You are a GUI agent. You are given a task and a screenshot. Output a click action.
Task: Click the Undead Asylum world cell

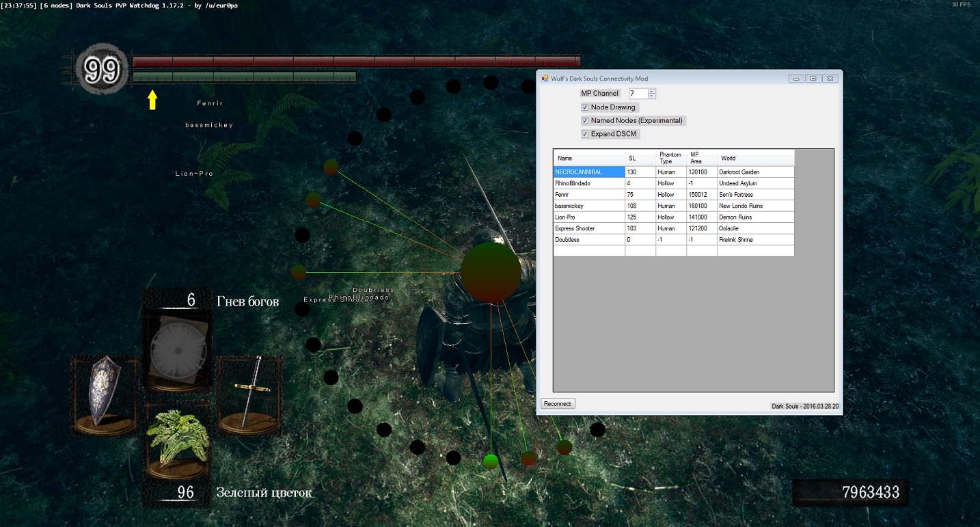(x=756, y=183)
